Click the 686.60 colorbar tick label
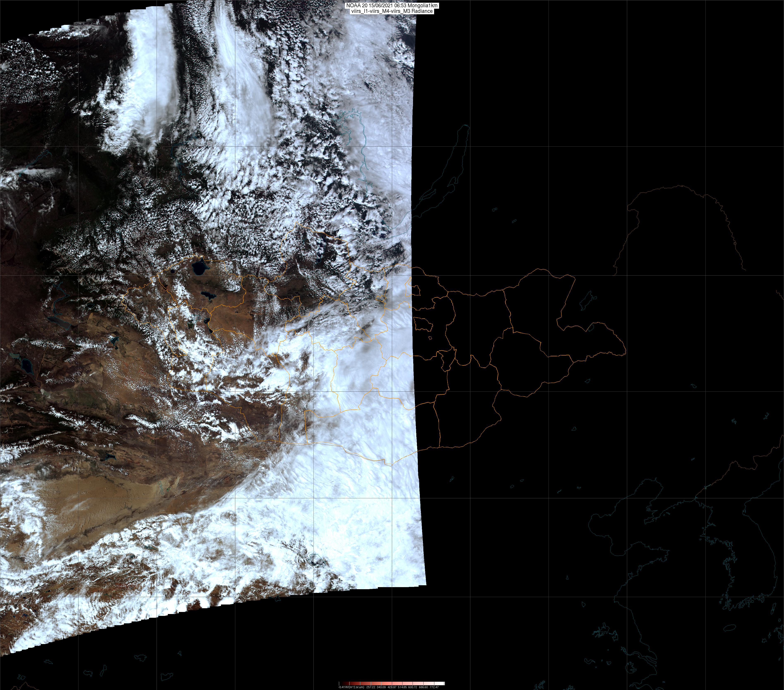The height and width of the screenshot is (690, 784). [424, 687]
